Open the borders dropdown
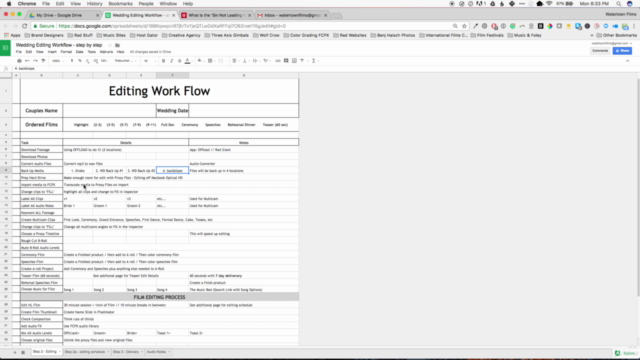The width and height of the screenshot is (640, 360). (x=211, y=61)
